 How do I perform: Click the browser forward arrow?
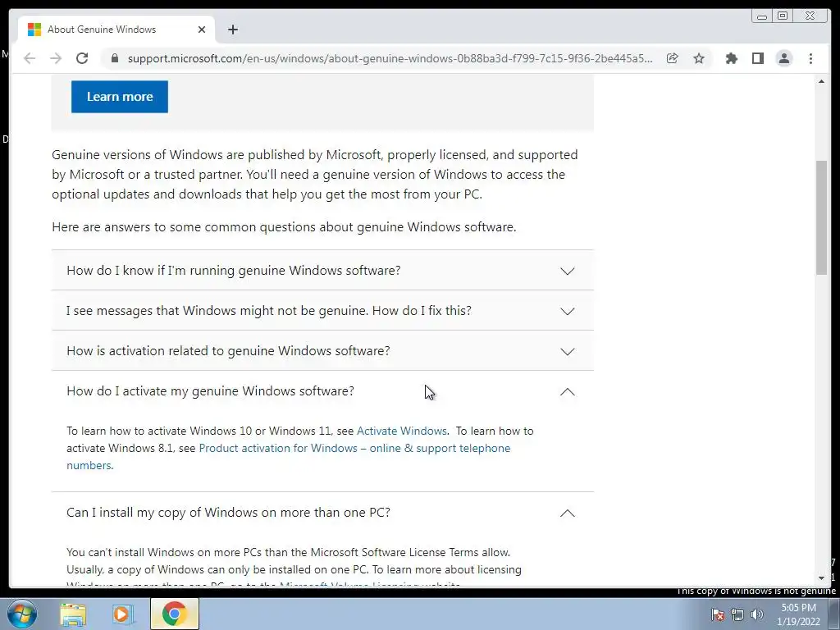coord(56,58)
